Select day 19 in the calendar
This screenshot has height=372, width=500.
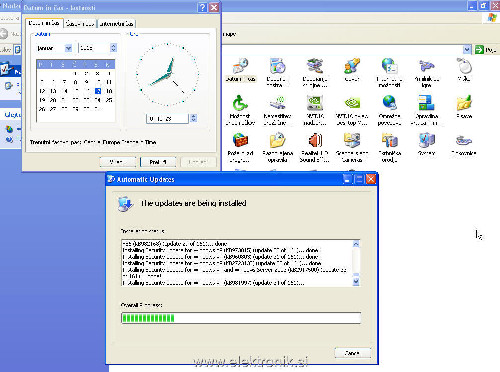42,100
